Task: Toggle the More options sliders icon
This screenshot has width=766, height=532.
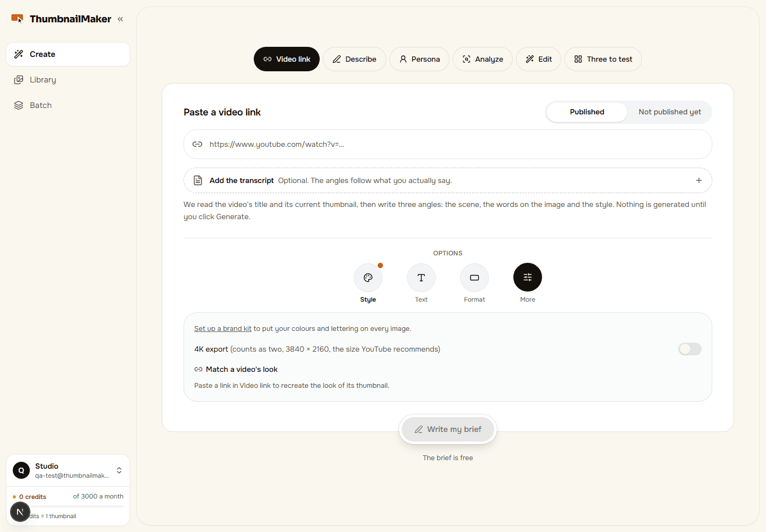Action: 528,277
